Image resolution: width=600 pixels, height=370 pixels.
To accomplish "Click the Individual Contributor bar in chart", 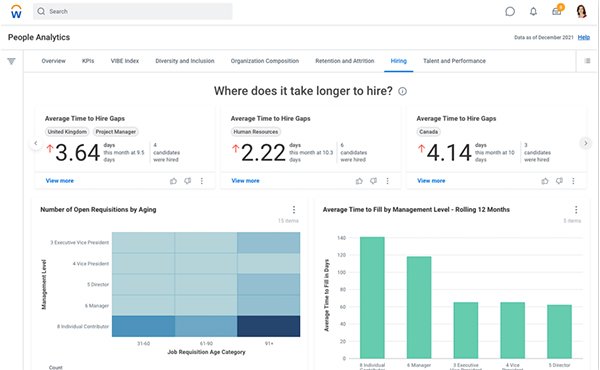I will pyautogui.click(x=372, y=298).
